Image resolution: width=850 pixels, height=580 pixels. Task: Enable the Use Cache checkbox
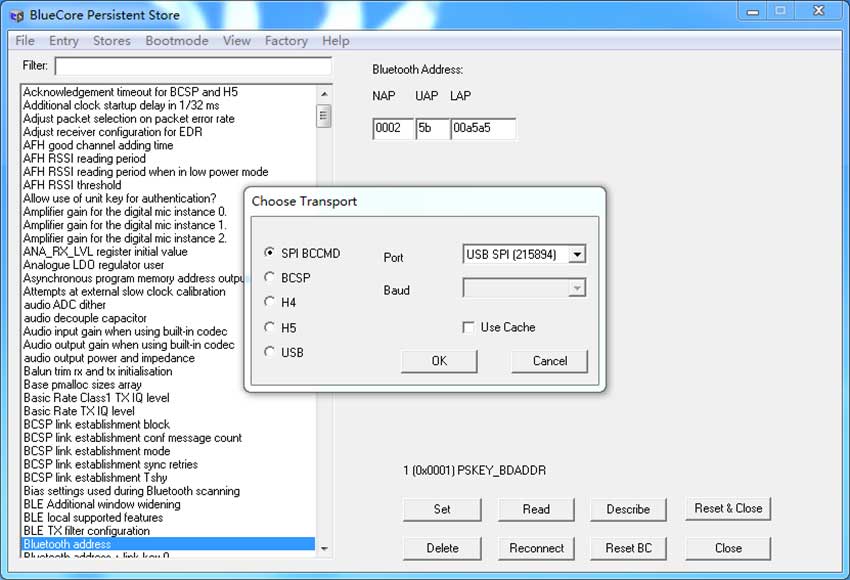(x=468, y=327)
